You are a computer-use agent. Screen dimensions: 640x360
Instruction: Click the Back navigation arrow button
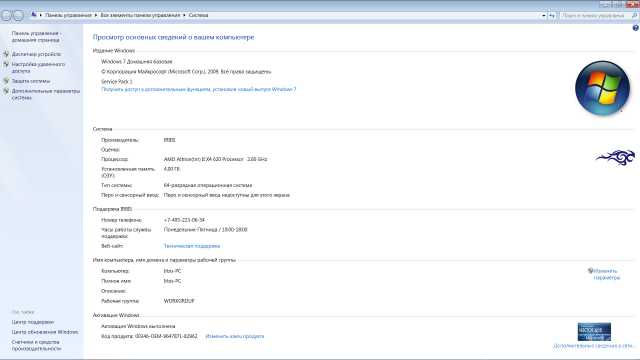pyautogui.click(x=7, y=16)
